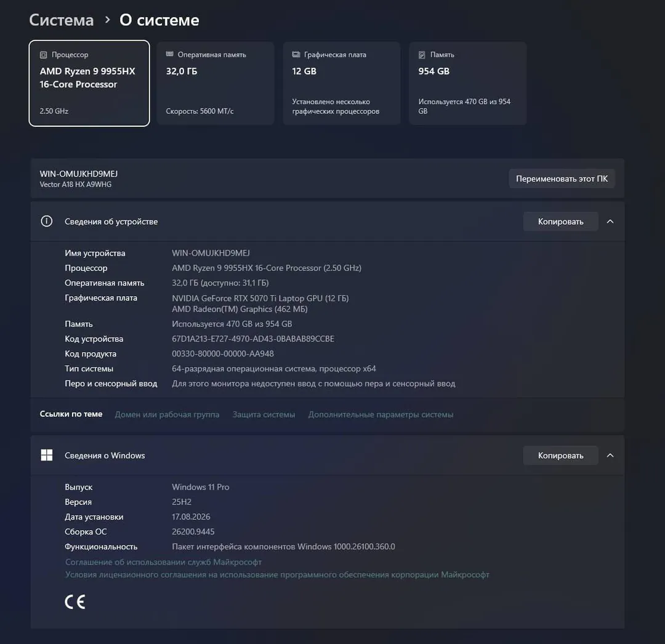Select the Процессор card
Image resolution: width=665 pixels, height=644 pixels.
89,83
